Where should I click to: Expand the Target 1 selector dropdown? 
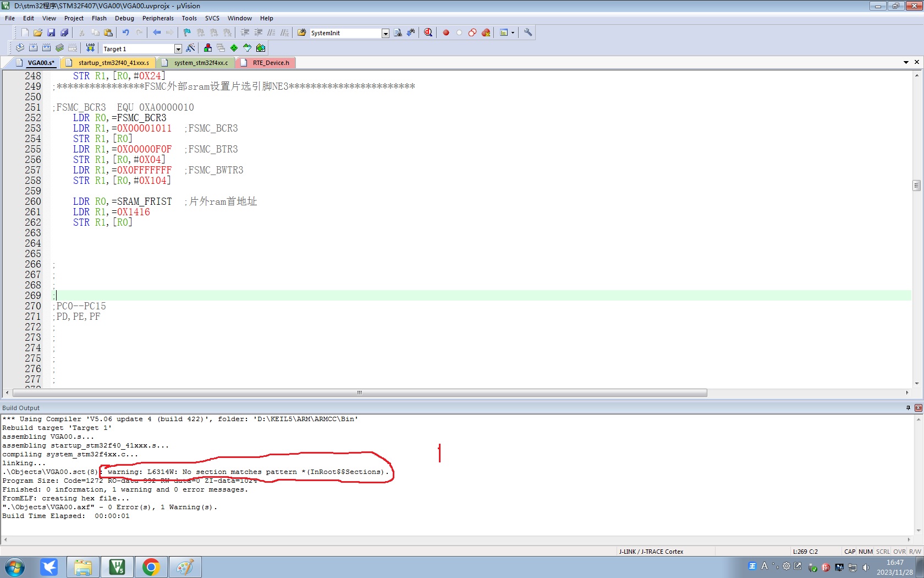coord(178,48)
